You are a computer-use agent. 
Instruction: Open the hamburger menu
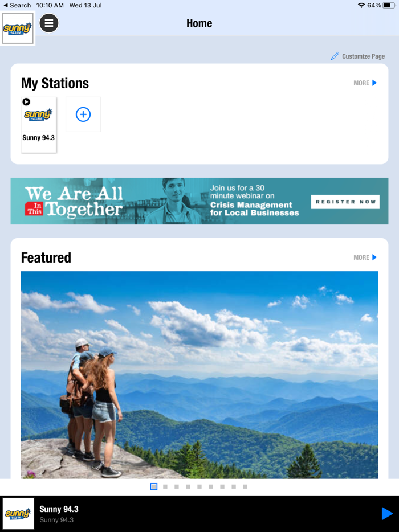pos(49,23)
